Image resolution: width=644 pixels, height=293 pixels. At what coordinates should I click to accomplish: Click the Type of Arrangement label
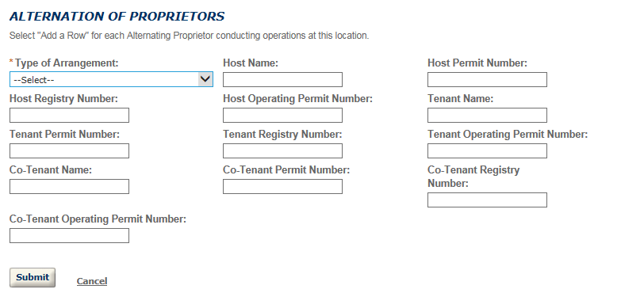point(67,63)
